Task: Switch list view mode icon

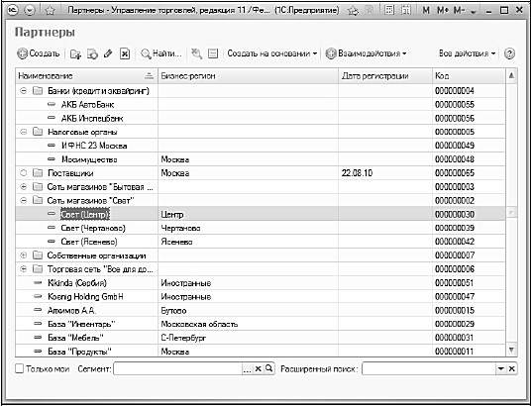Action: click(213, 53)
